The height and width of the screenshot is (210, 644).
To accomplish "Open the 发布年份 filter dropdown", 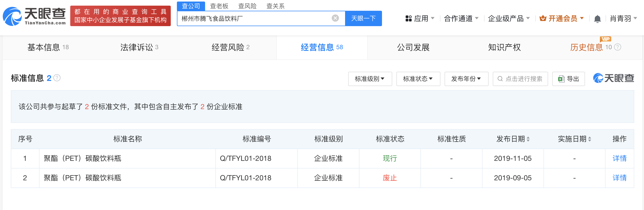I will 466,79.
